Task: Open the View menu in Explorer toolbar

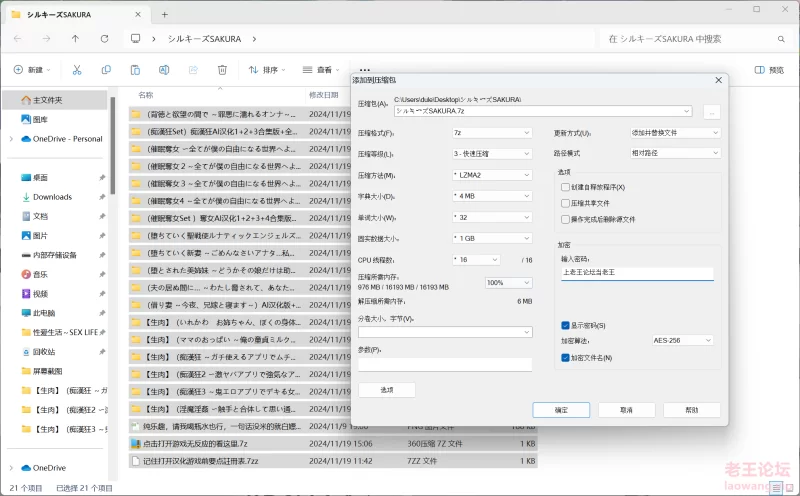Action: pyautogui.click(x=320, y=70)
